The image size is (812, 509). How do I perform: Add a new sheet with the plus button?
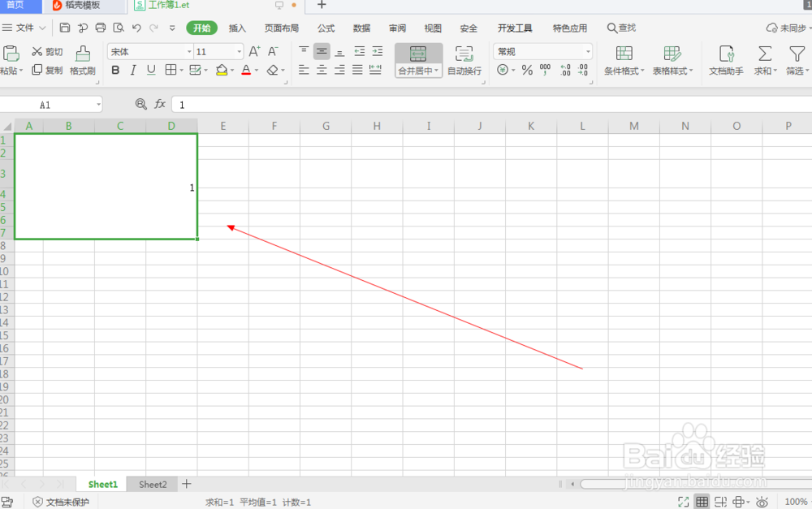click(186, 484)
